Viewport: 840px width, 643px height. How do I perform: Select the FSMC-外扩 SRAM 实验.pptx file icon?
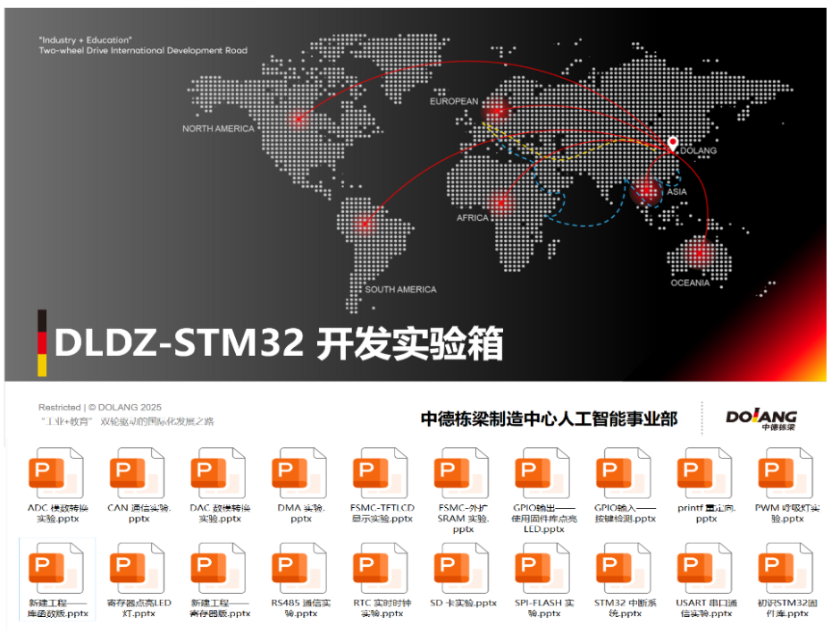click(x=461, y=474)
